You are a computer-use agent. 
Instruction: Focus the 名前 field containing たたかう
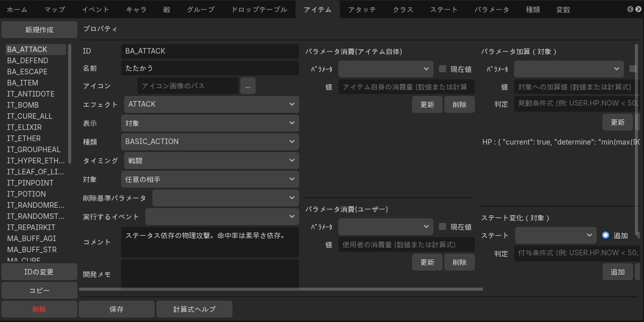(x=210, y=68)
